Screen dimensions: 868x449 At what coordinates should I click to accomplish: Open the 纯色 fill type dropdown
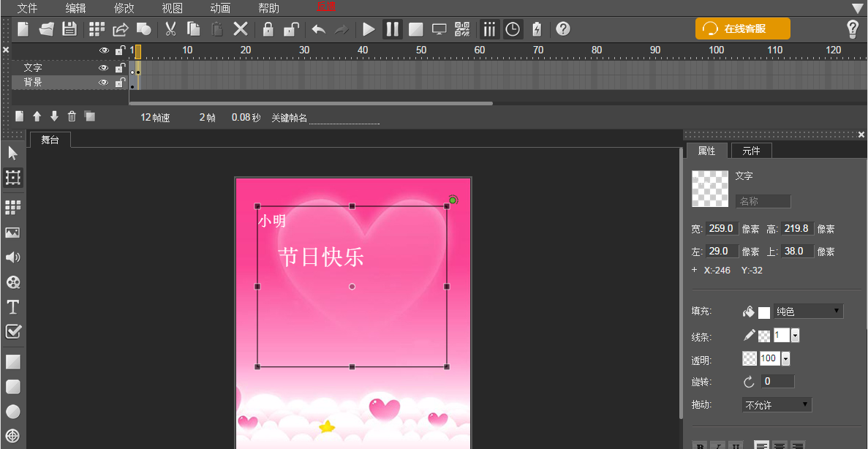(x=808, y=312)
